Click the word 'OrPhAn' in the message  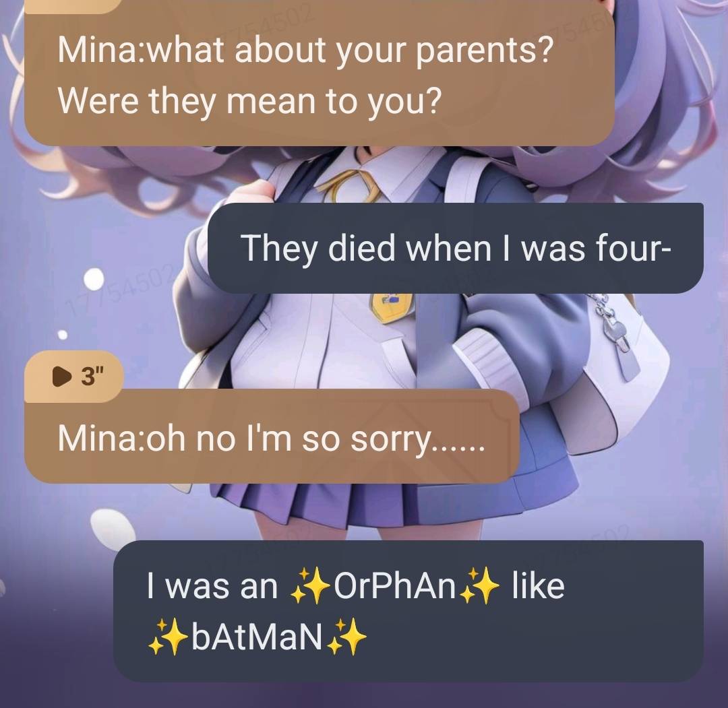click(394, 587)
